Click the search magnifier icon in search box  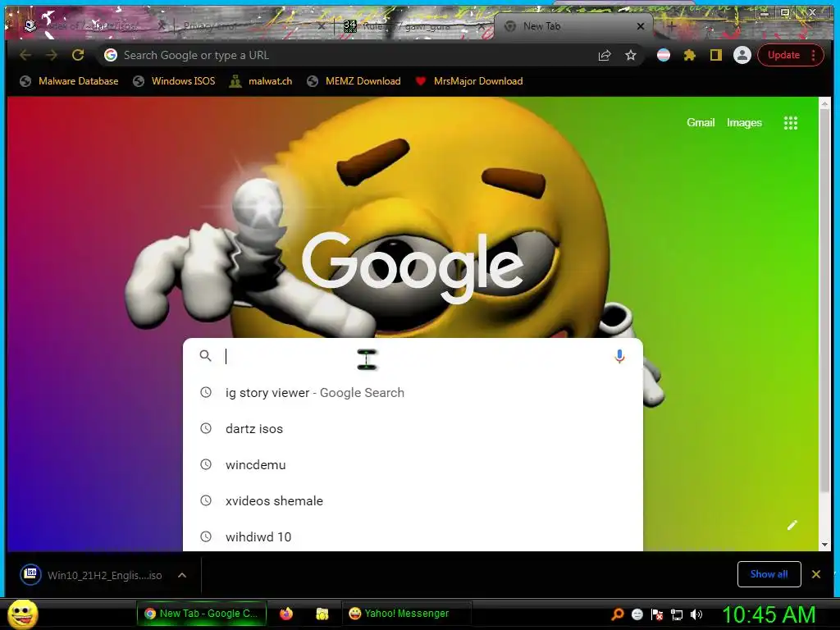205,356
